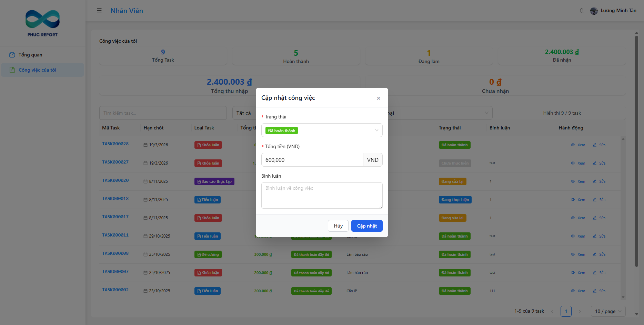Click the Hạn chót column header
644x325 pixels.
(153, 128)
